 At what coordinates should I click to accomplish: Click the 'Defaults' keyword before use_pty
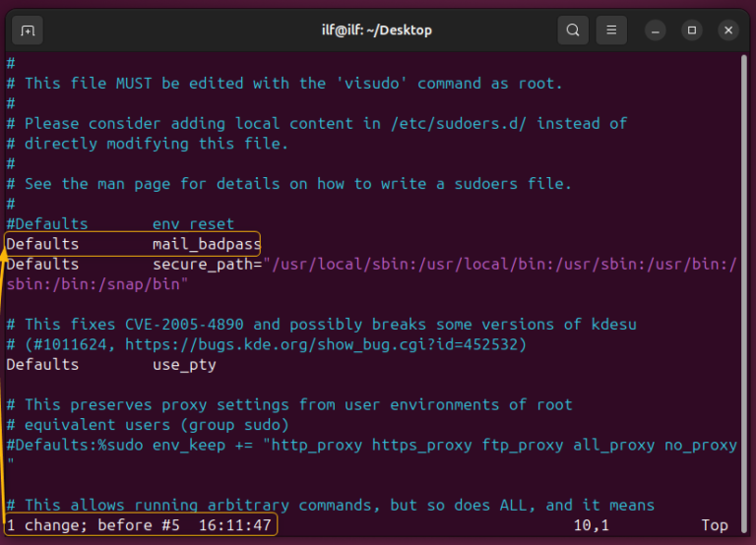[42, 365]
